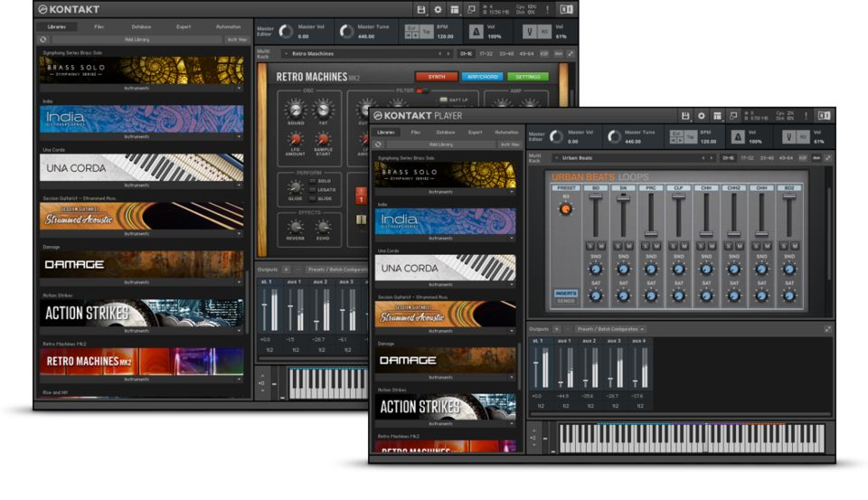Click the save disk icon in Kontakt Player
Viewport: 868px width, 500px height.
click(x=685, y=116)
